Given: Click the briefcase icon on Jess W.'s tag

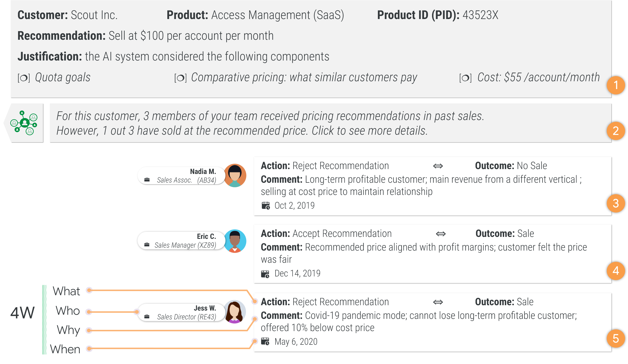Looking at the screenshot, I should pos(147,317).
